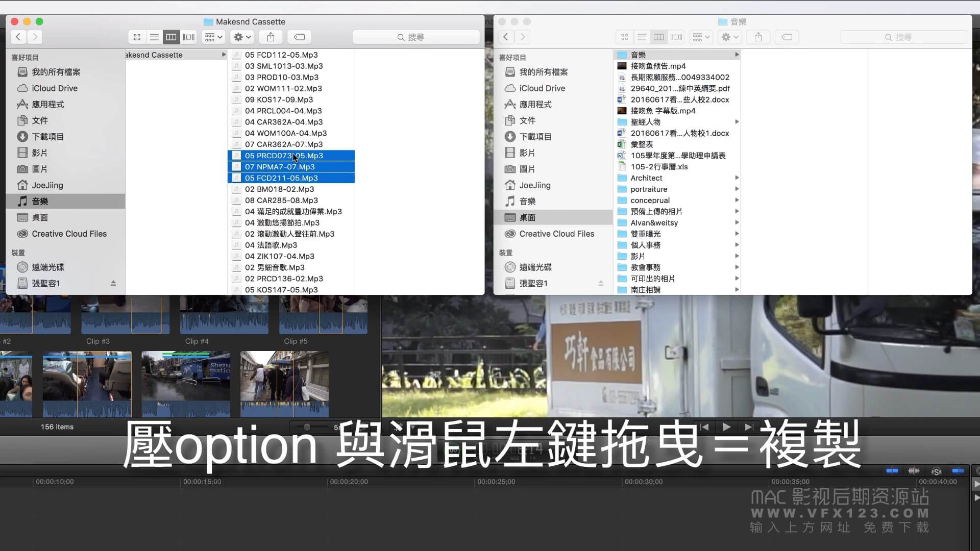Expand akesnd Cassette folder column arrow
Viewport: 980px width, 551px height.
tap(223, 55)
